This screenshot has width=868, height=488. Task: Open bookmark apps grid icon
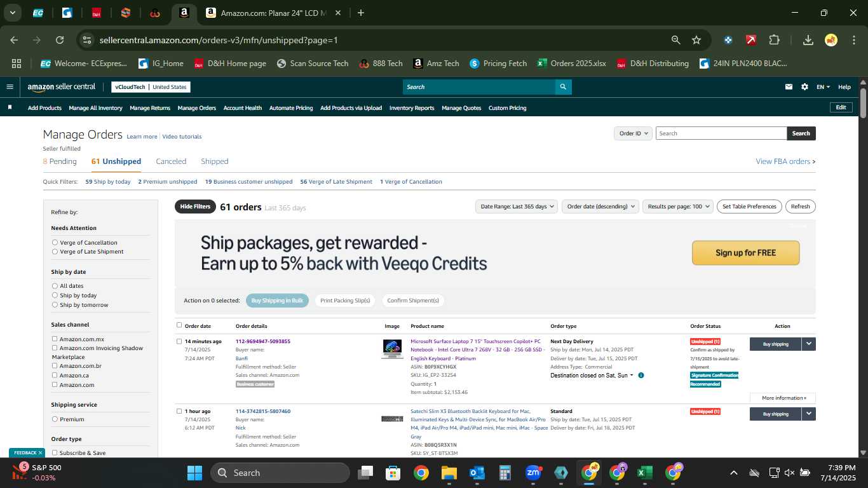[17, 64]
